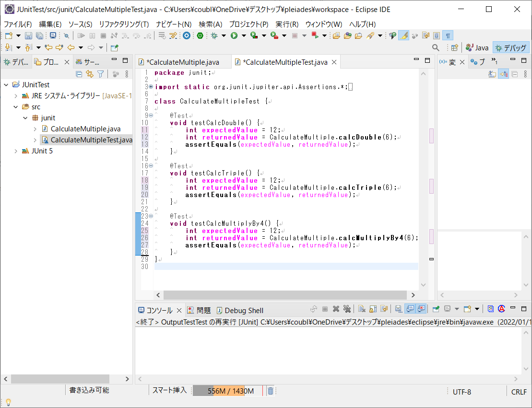Toggle Show Console on standard error change
532x408 pixels.
tap(421, 309)
